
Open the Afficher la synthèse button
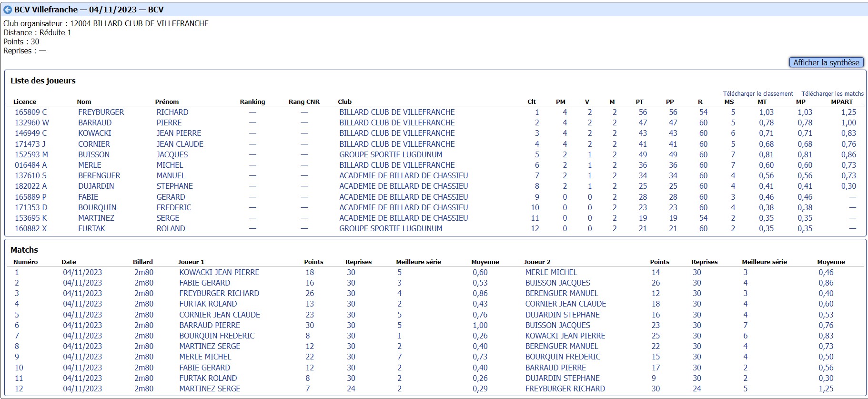[x=826, y=62]
